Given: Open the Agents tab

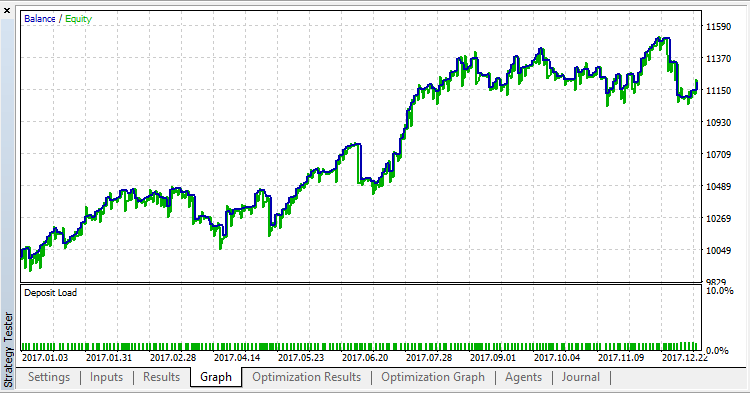Looking at the screenshot, I should 523,377.
